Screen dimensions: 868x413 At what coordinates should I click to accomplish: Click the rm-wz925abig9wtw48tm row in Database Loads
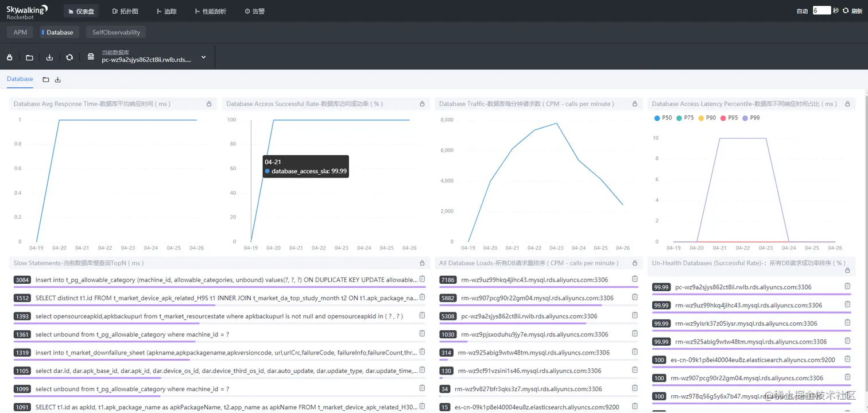point(538,353)
